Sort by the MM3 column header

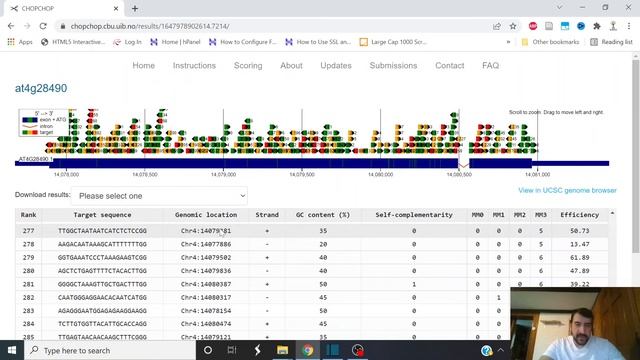tap(541, 215)
